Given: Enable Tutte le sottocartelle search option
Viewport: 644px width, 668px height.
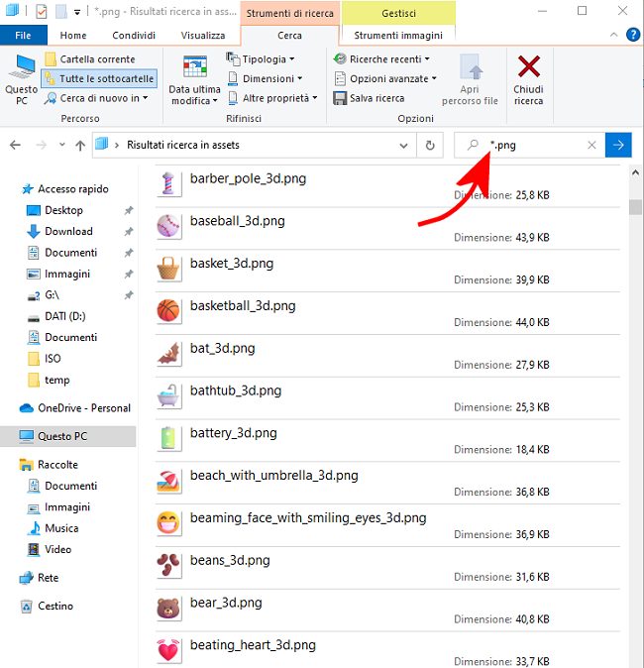Looking at the screenshot, I should (99, 79).
